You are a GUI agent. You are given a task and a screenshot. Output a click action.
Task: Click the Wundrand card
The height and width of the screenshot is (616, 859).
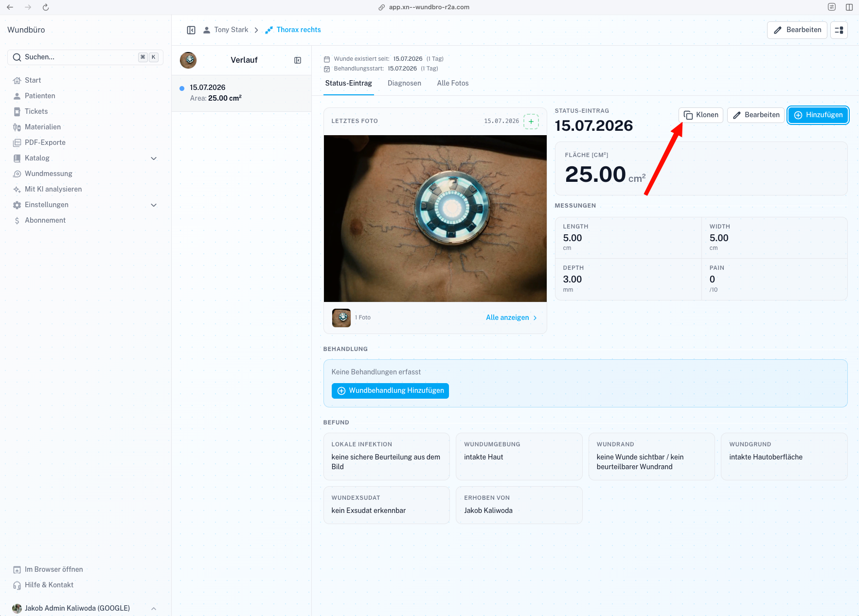(652, 457)
